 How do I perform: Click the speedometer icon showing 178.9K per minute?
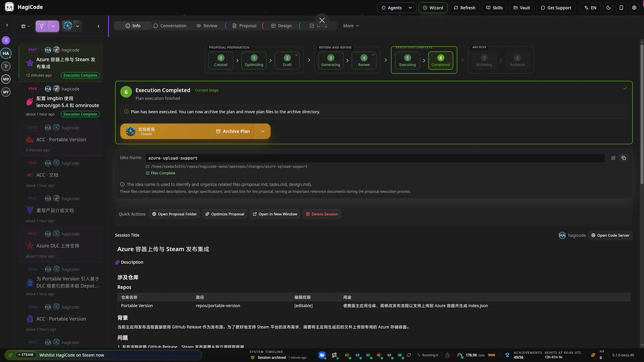(460, 355)
